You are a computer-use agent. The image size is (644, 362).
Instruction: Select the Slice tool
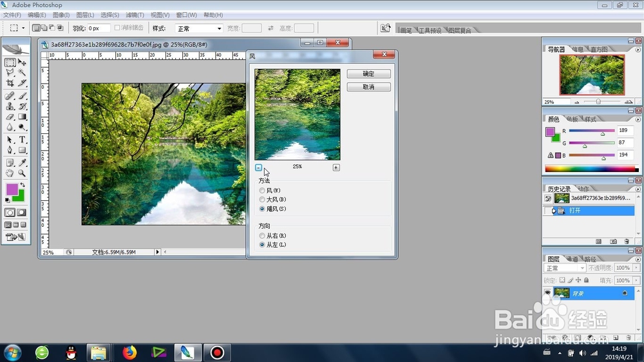[22, 83]
